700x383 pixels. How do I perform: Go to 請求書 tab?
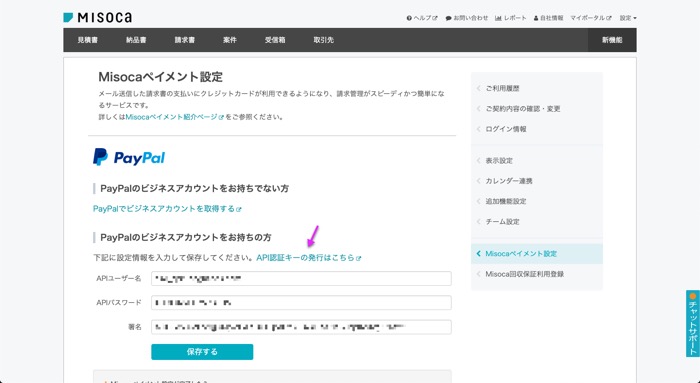[x=185, y=40]
